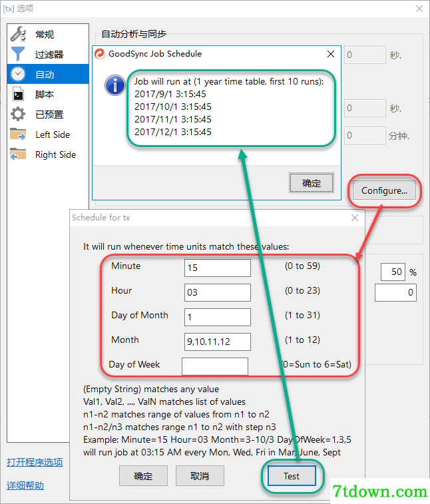The image size is (430, 504).
Task: Click the 自动分析与同步 group heading
Action: pyautogui.click(x=134, y=34)
